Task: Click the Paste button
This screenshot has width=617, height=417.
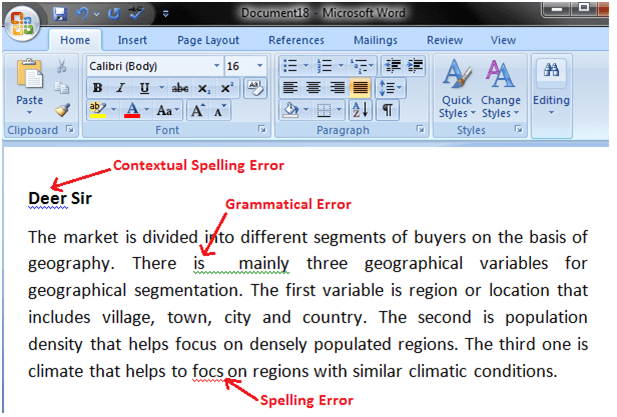Action: (x=30, y=85)
